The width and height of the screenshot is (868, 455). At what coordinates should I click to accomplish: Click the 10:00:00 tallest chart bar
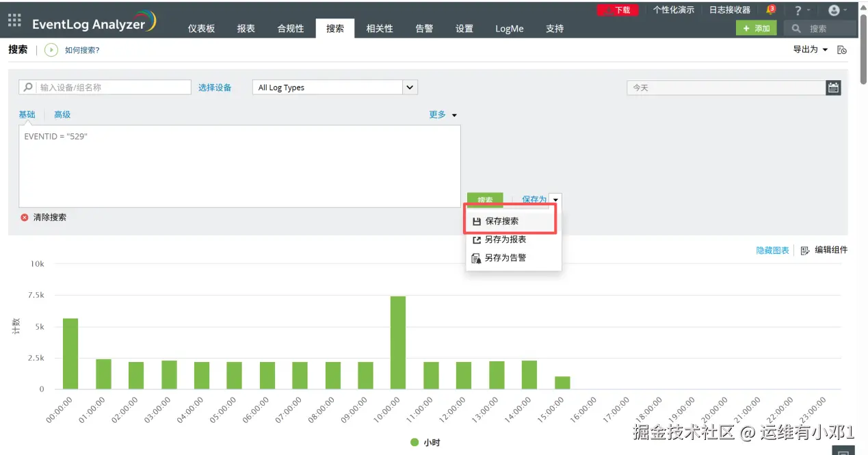[398, 342]
